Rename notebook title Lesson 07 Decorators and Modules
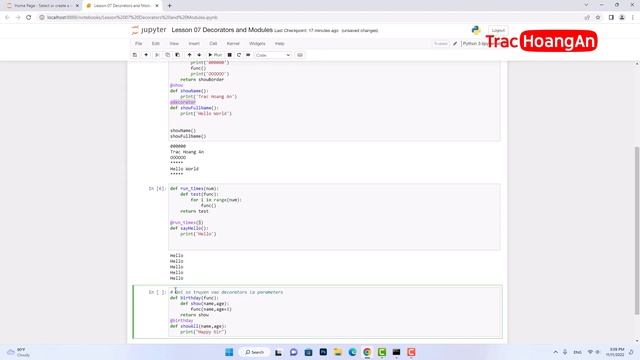This screenshot has width=640, height=360. (222, 30)
